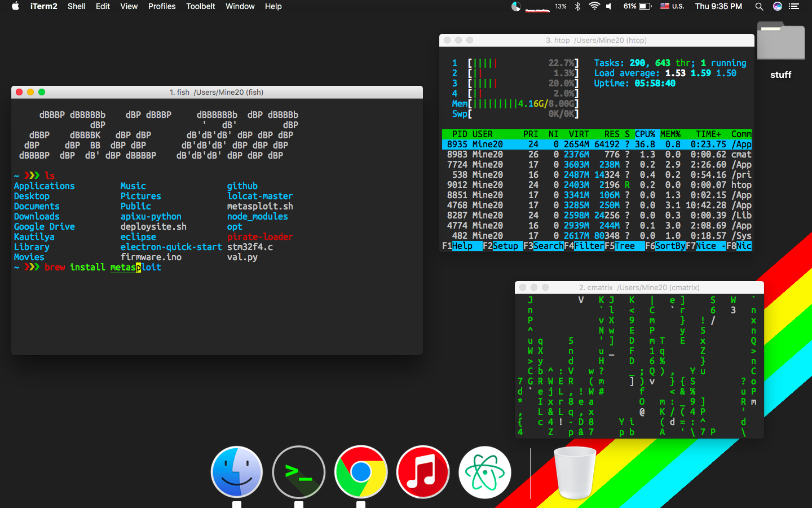812x508 pixels.
Task: Minimize the fish terminal window
Action: click(x=30, y=92)
